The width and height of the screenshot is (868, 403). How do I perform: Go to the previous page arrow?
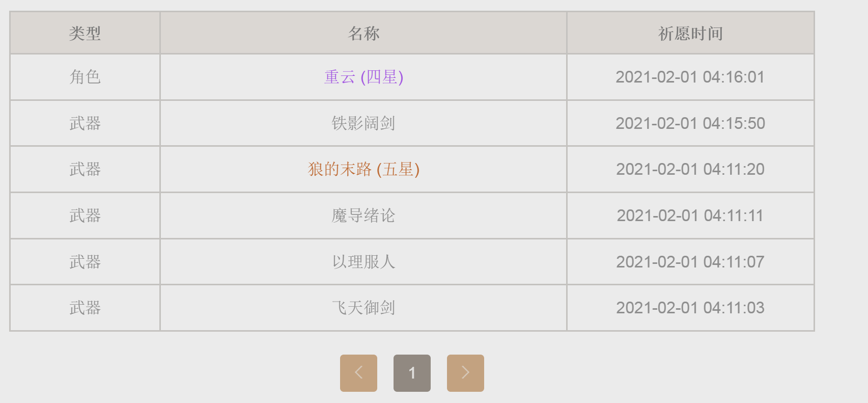[358, 373]
